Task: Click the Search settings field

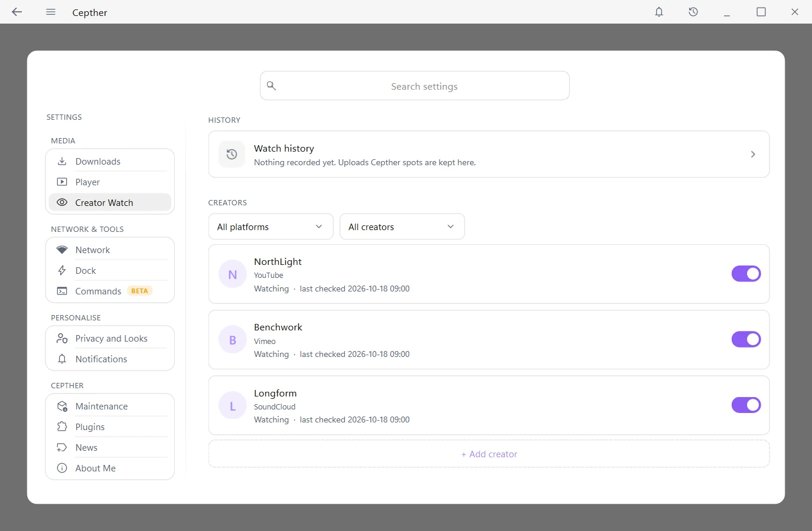Action: pos(415,86)
